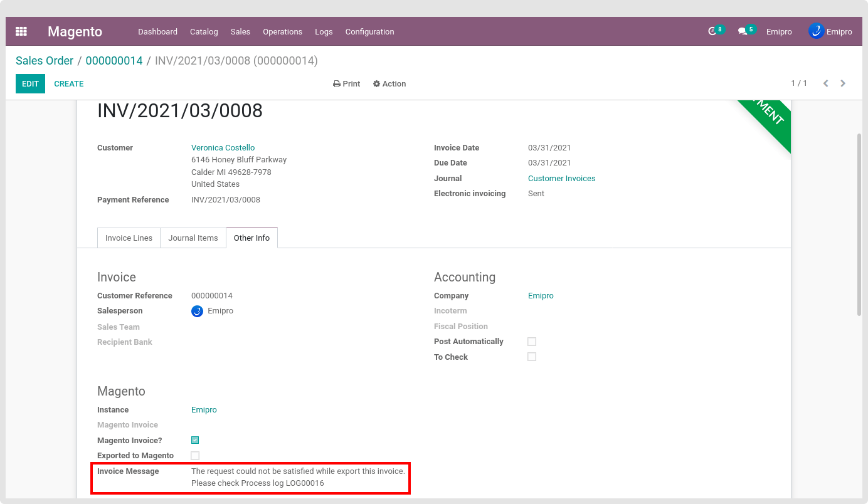
Task: Open the apps grid menu icon
Action: 21,31
